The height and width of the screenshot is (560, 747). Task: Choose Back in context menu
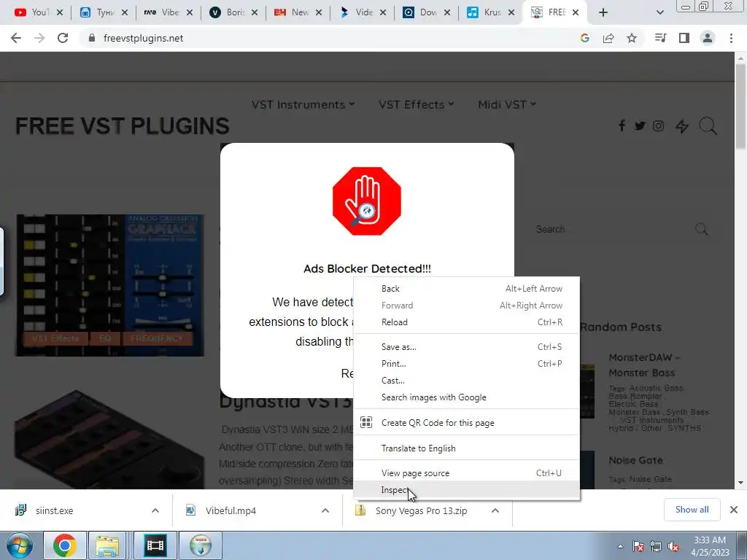point(466,289)
